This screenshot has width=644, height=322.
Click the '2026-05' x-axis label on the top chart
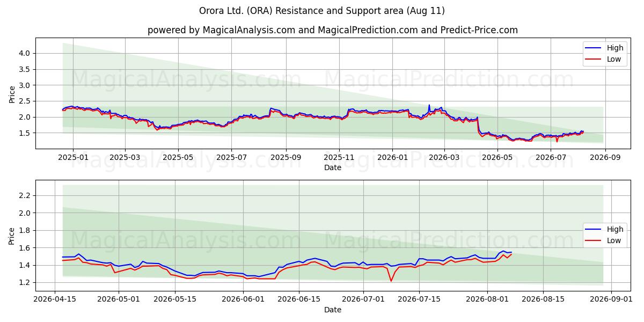pos(497,158)
